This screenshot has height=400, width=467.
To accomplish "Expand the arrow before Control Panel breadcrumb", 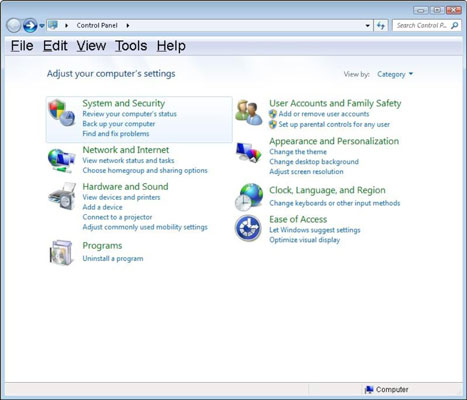I will 66,26.
